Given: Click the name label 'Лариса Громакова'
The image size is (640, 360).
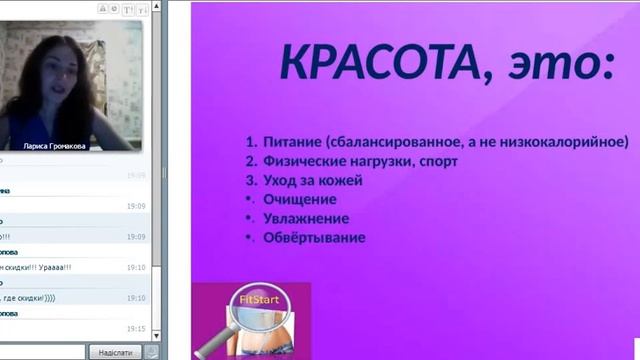Looking at the screenshot, I should 55,146.
